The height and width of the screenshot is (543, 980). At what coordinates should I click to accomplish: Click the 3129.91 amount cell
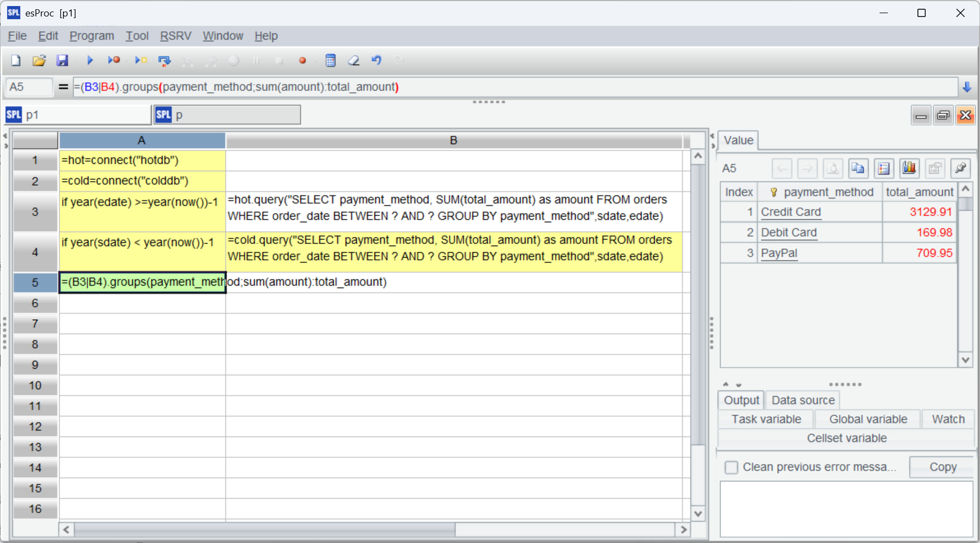point(920,212)
